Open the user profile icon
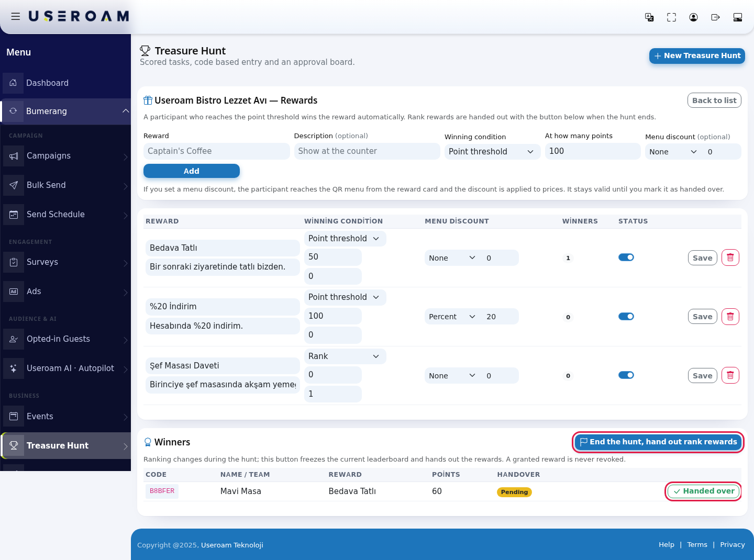 click(693, 17)
